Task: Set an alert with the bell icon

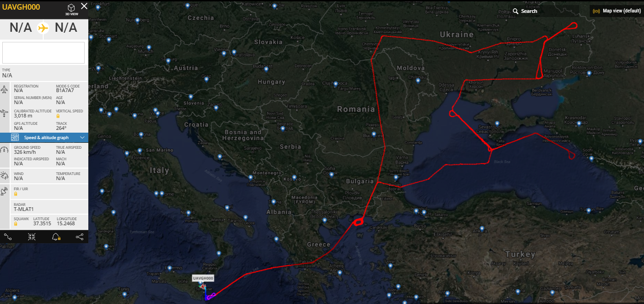Action: [x=56, y=237]
